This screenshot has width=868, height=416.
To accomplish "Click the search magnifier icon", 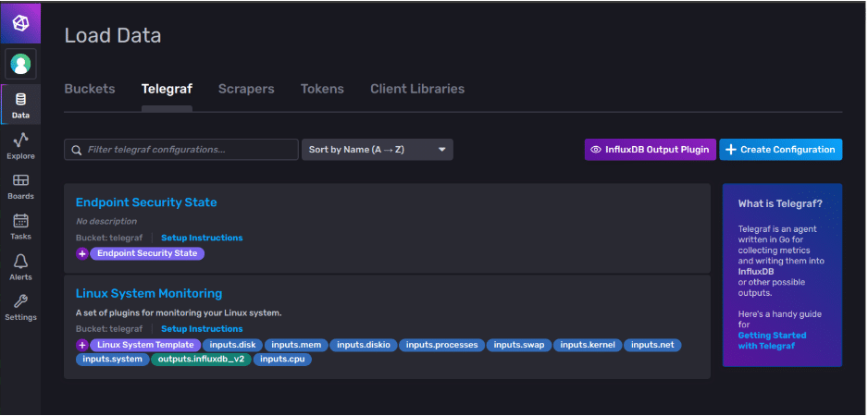I will click(76, 150).
